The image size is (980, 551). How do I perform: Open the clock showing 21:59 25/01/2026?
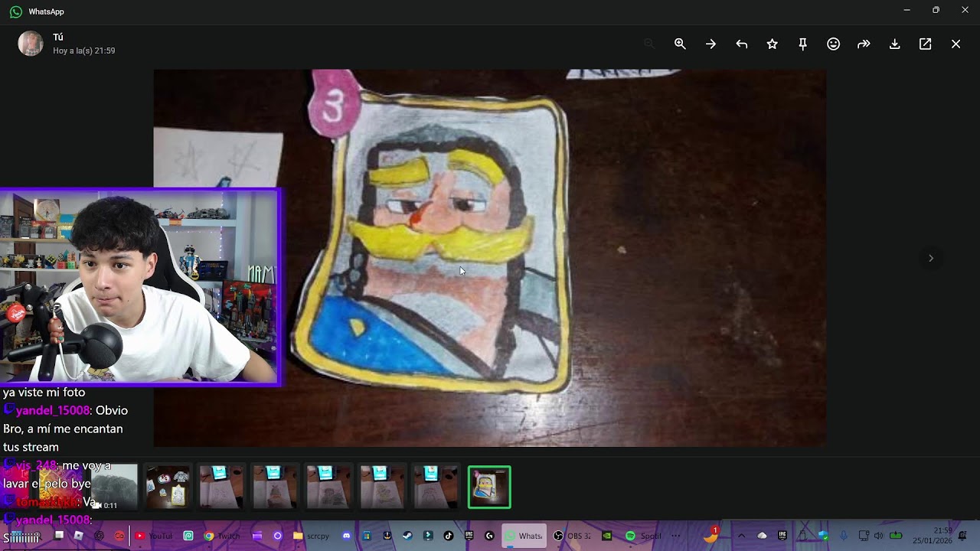coord(931,536)
